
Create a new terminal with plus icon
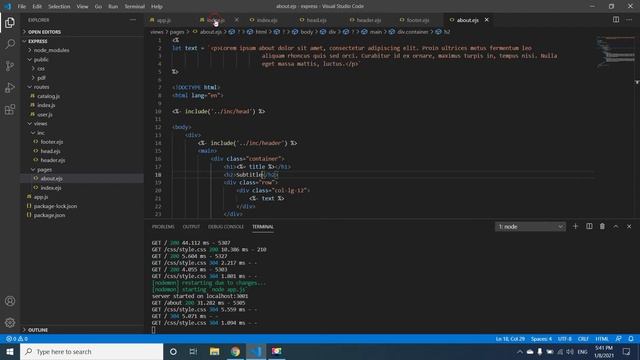pyautogui.click(x=575, y=226)
